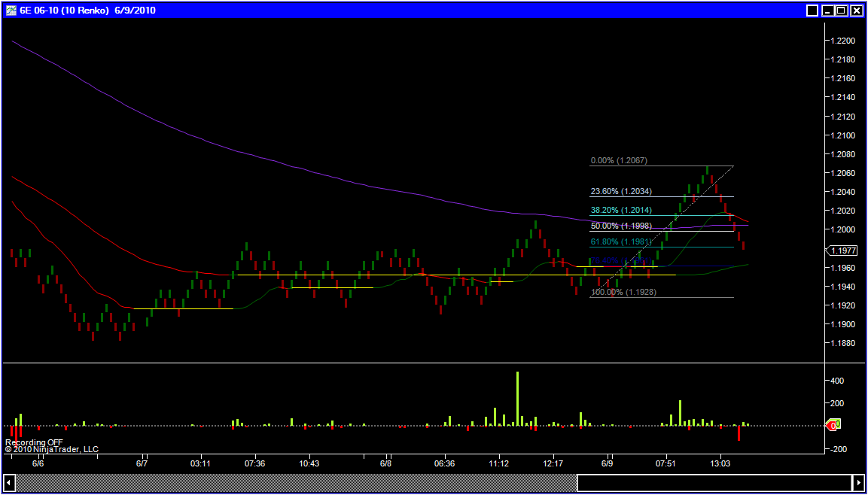
Task: Select the 61.80% (1.1981) Fibonacci label
Action: [x=621, y=241]
